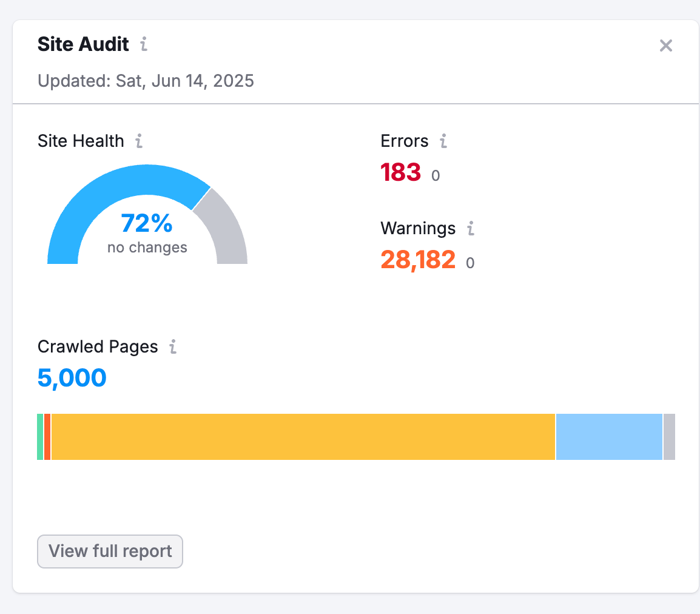Click the large yellow segment of the pages bar
The width and height of the screenshot is (700, 614).
point(303,437)
